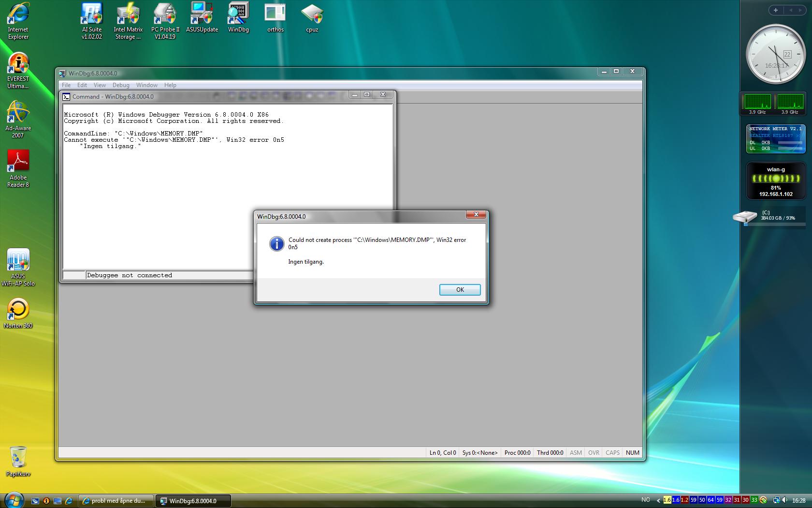Click the Windows Start orb
The width and height of the screenshot is (812, 508).
pos(13,500)
